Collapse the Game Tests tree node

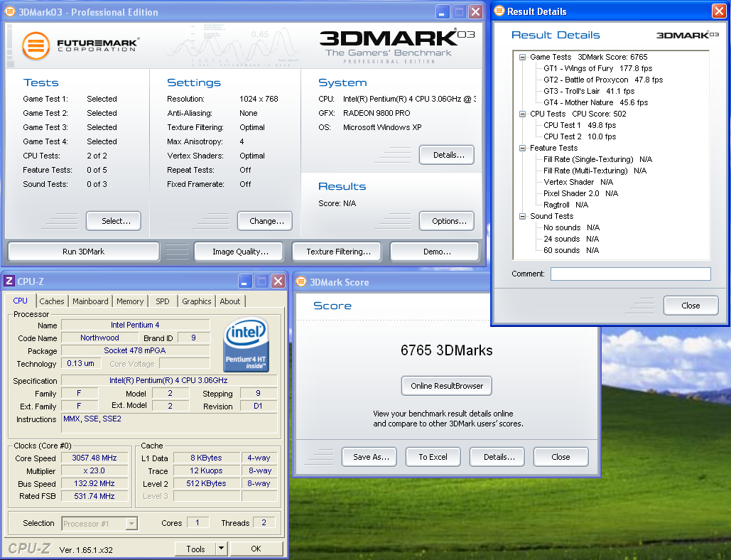tap(522, 57)
